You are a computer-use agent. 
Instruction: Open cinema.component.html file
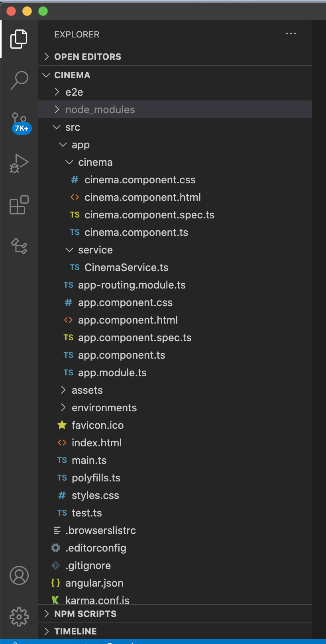click(x=142, y=198)
